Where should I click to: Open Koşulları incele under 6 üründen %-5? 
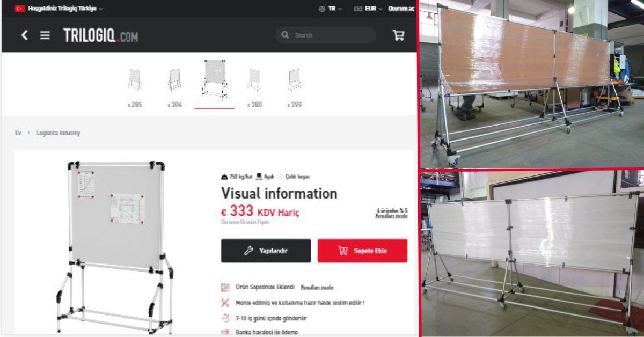392,216
